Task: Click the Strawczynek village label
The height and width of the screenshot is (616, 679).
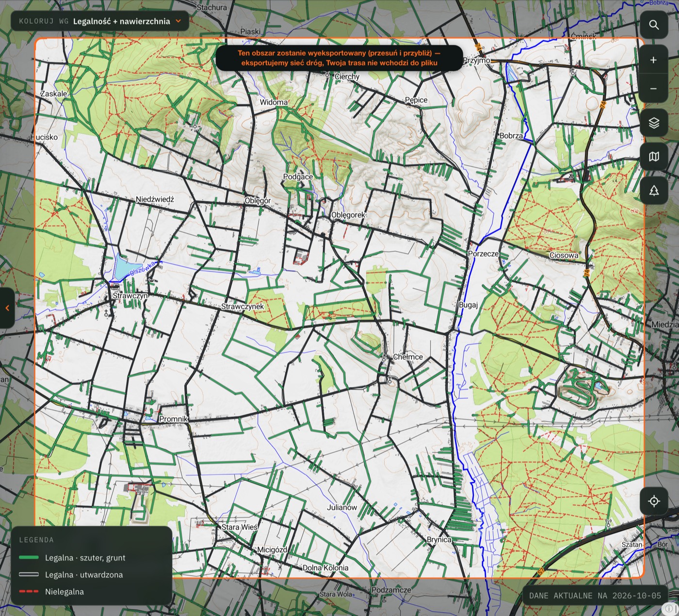Action: [242, 307]
